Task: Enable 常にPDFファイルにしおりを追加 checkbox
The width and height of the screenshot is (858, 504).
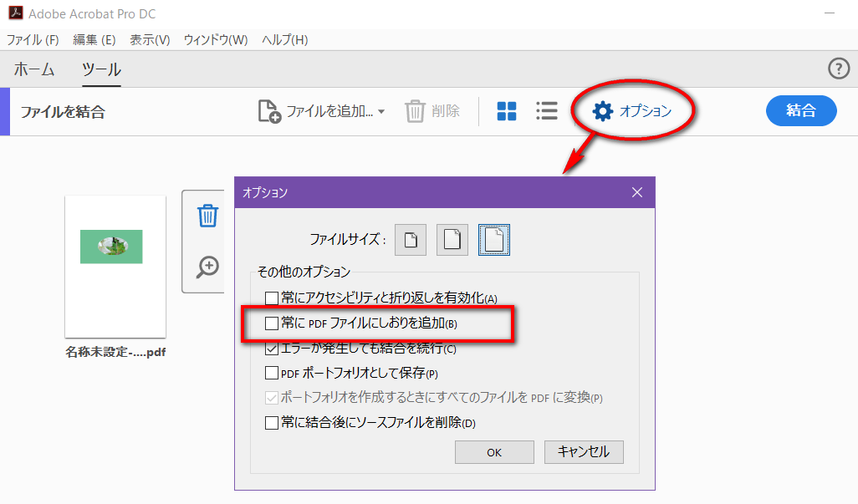Action: click(x=272, y=323)
